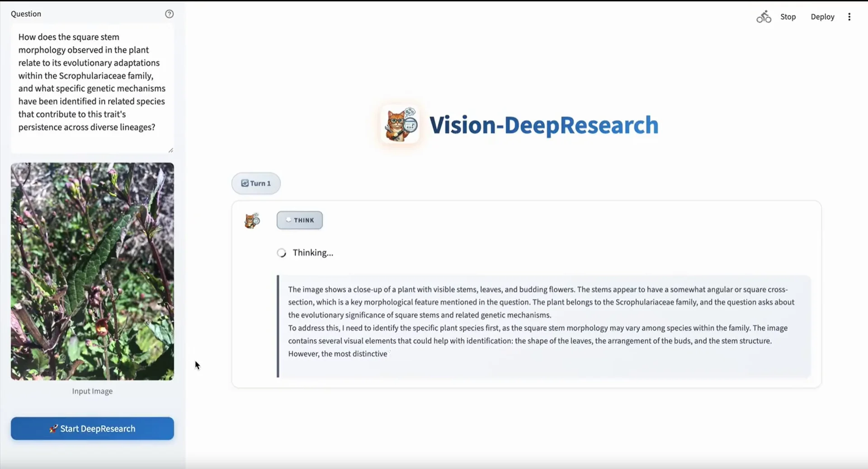This screenshot has height=469, width=868.
Task: Select Deploy from the top bar
Action: tap(822, 17)
